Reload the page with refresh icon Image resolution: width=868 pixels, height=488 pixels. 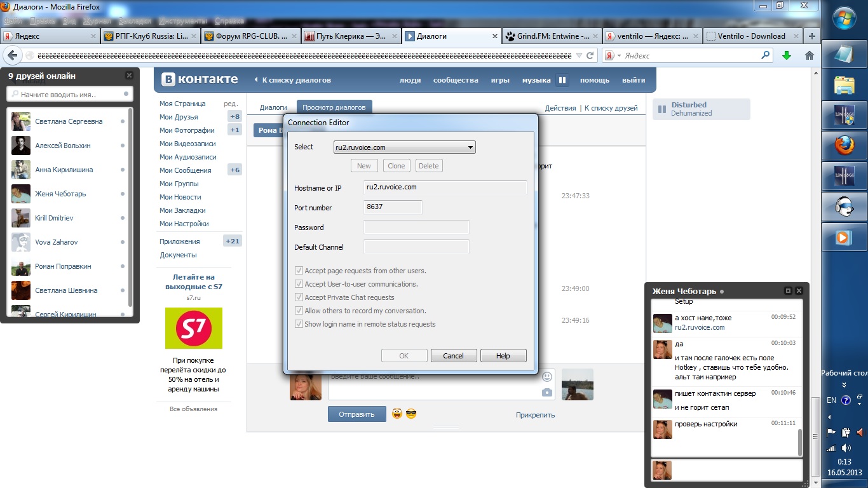tap(590, 56)
